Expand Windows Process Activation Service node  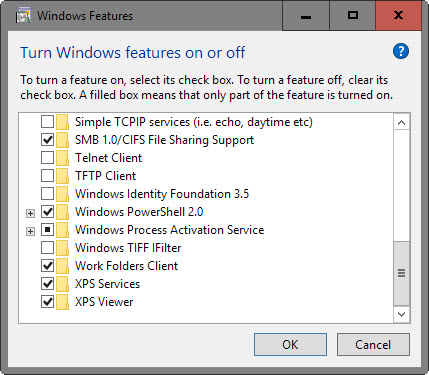click(30, 231)
